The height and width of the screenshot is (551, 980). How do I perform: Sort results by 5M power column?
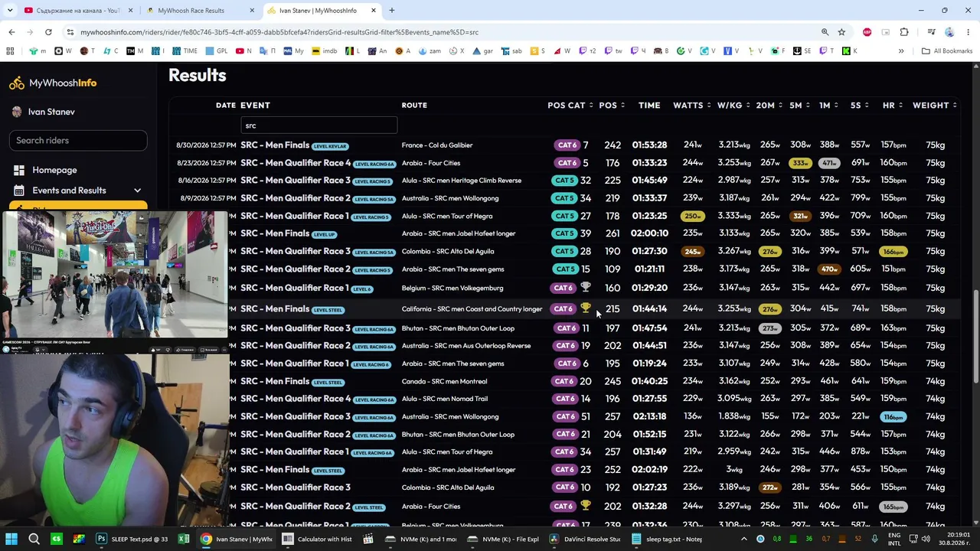pos(800,105)
